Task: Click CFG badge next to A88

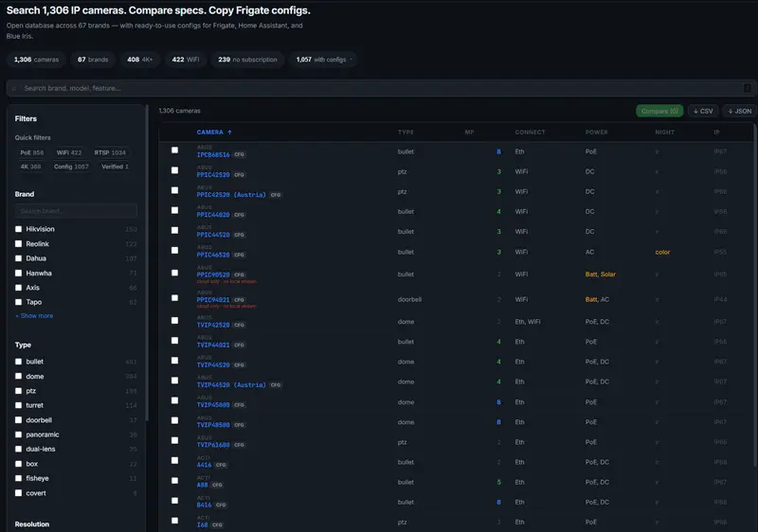Action: [x=217, y=486]
